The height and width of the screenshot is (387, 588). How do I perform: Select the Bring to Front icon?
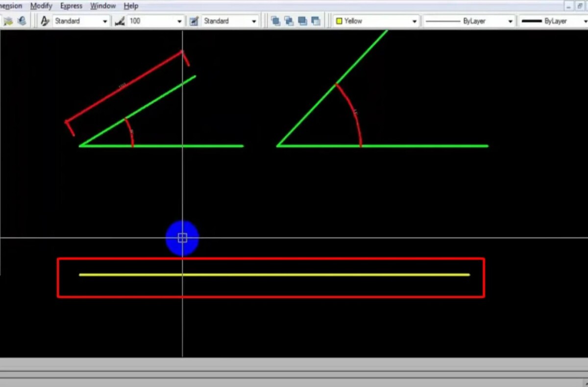click(x=275, y=21)
